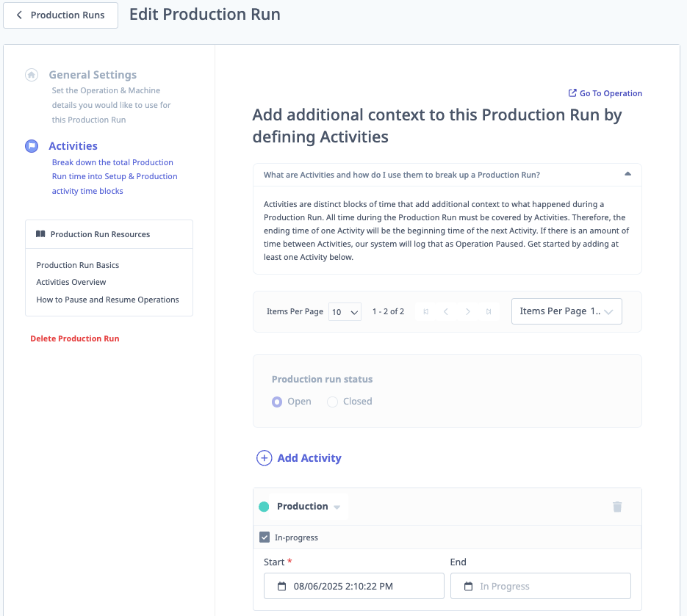Open the Production activity type dropdown
The image size is (687, 616).
pyautogui.click(x=337, y=506)
